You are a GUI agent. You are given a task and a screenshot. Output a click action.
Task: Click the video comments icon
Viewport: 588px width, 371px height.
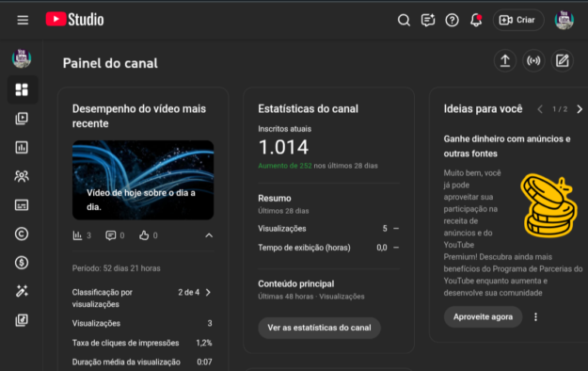[x=111, y=235]
